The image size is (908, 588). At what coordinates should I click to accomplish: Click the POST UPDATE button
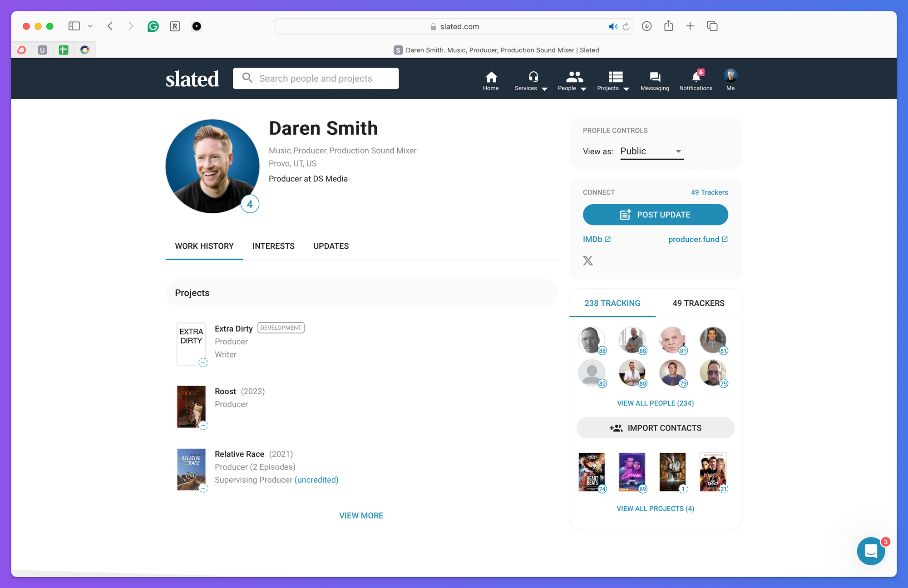(x=655, y=215)
